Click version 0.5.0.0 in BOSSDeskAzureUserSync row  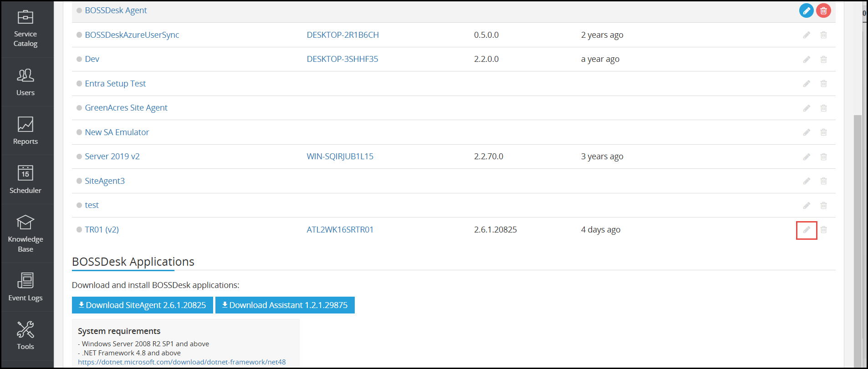coord(486,35)
